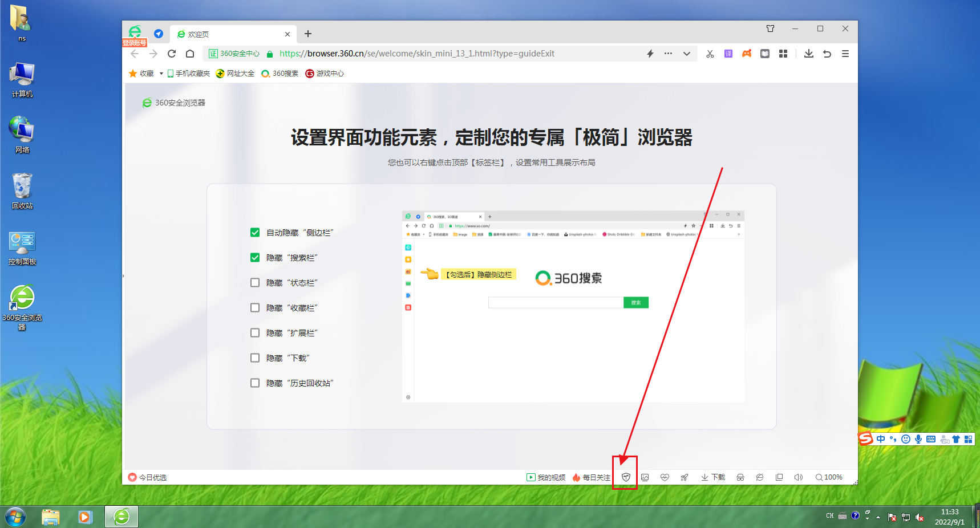The width and height of the screenshot is (980, 528).
Task: Click the picture icon in status bar
Action: (x=645, y=477)
